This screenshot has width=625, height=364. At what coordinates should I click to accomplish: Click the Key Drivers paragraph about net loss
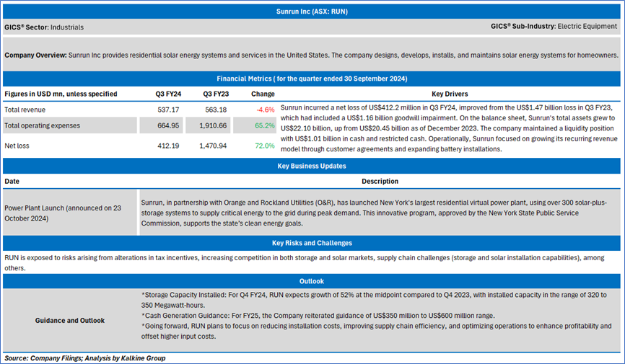[449, 128]
